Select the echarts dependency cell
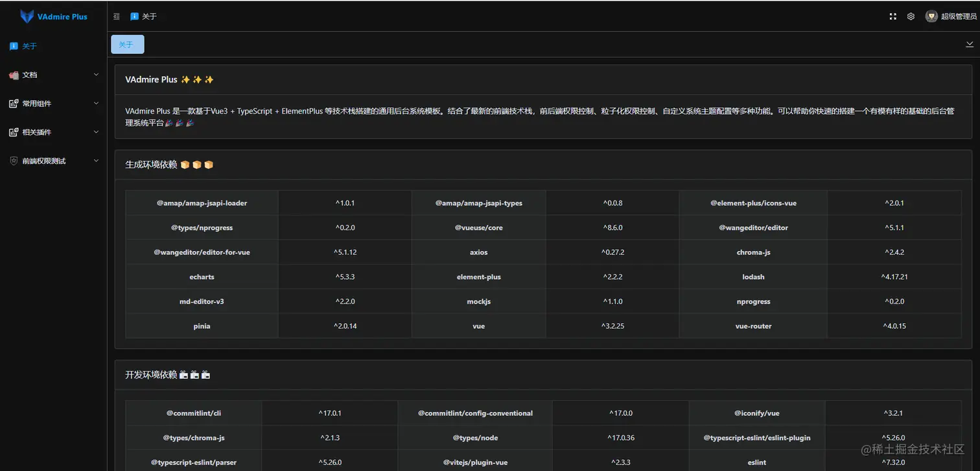 point(202,277)
